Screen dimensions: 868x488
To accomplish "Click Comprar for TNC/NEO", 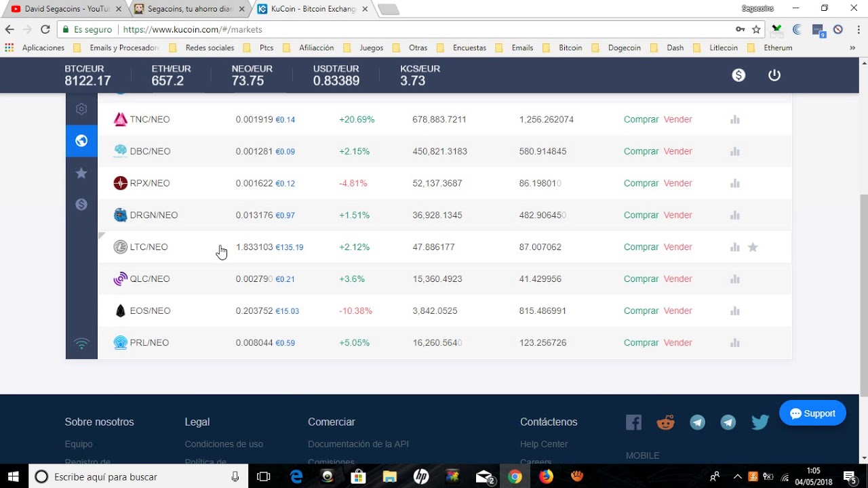I will pos(641,119).
